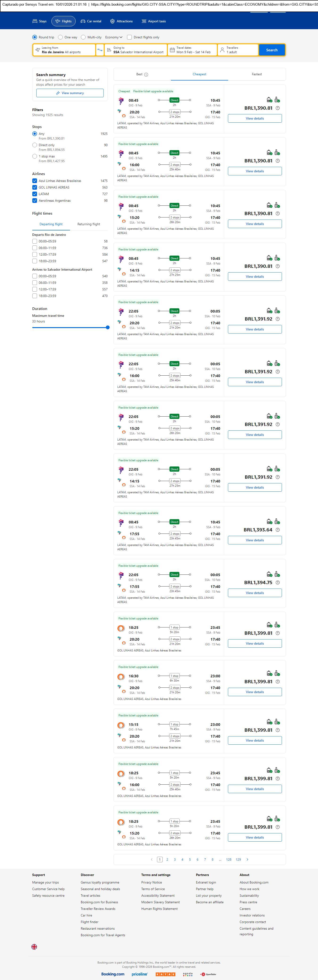Open the Economy cabin class dropdown
Image resolution: width=318 pixels, height=980 pixels.
[114, 37]
